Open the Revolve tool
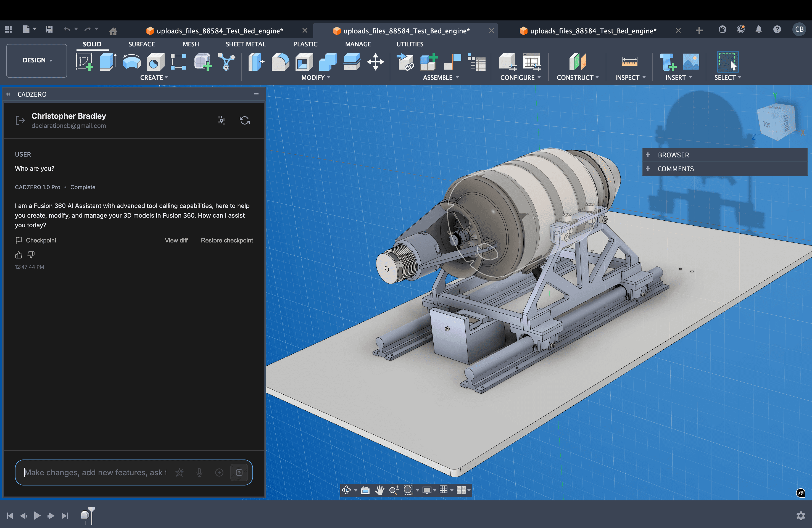This screenshot has height=528, width=812. (x=131, y=62)
